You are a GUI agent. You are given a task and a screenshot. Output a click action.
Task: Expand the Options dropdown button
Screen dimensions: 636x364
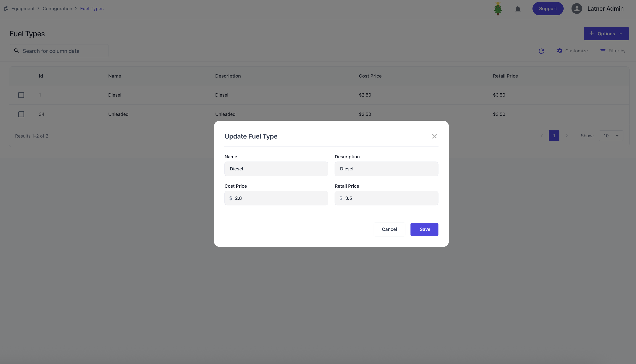tap(606, 34)
